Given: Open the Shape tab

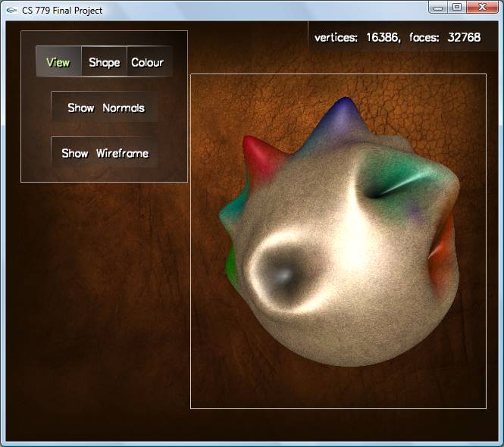Looking at the screenshot, I should [104, 62].
